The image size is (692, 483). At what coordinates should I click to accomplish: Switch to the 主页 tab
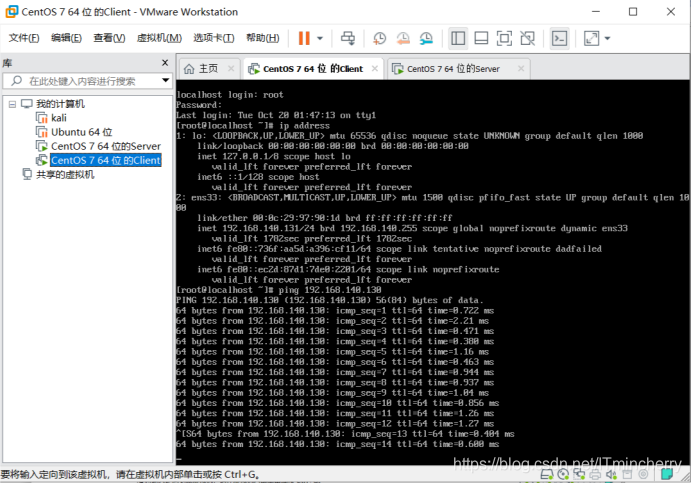pyautogui.click(x=209, y=68)
